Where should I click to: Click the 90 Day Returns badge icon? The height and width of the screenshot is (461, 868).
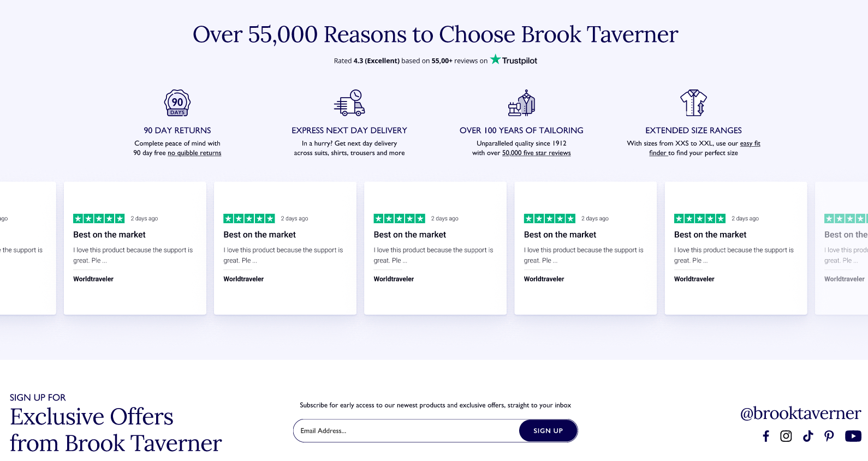pos(177,103)
